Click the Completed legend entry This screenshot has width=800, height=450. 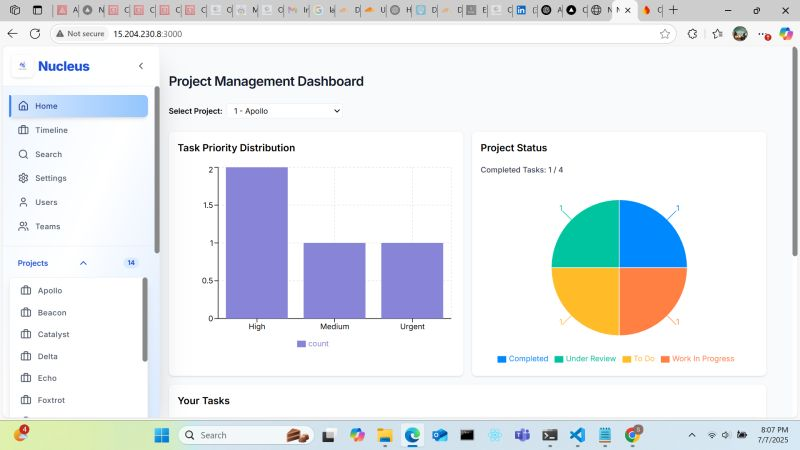click(522, 359)
